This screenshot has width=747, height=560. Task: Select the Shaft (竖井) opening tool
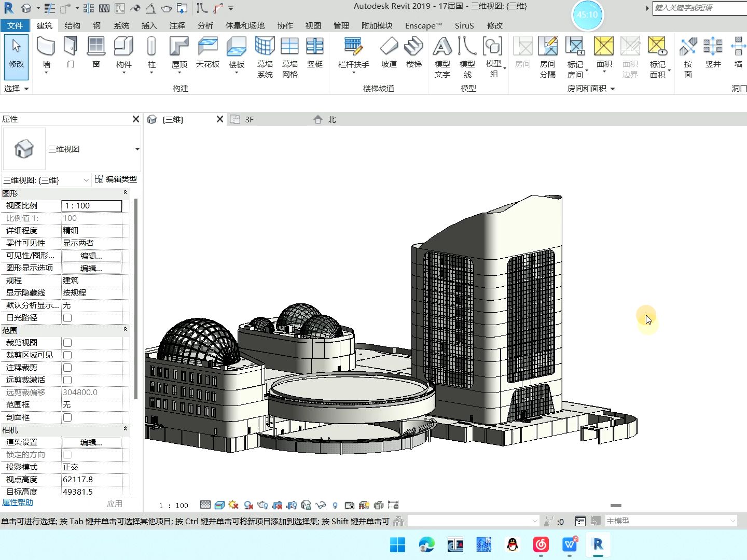(x=713, y=52)
